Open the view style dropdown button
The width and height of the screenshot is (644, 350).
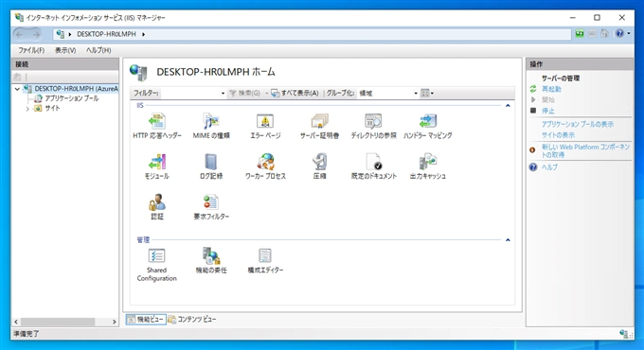(427, 93)
